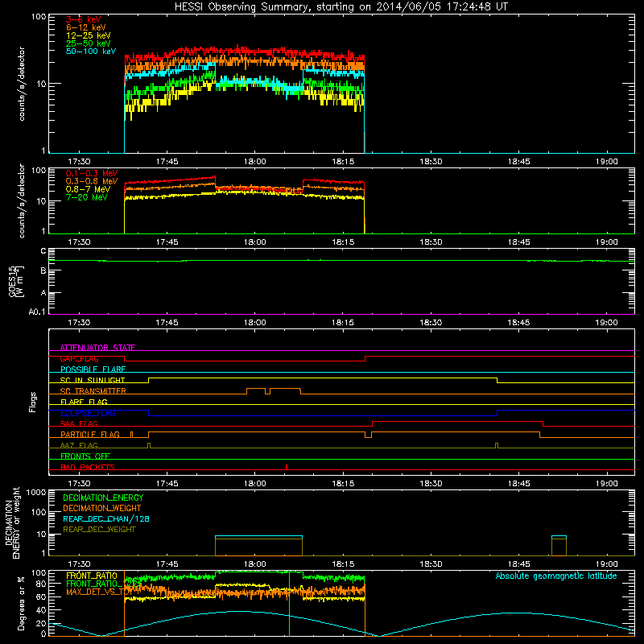644x644 pixels.
Task: Select the orange 6-12 keV legend label
Action: tap(86, 27)
